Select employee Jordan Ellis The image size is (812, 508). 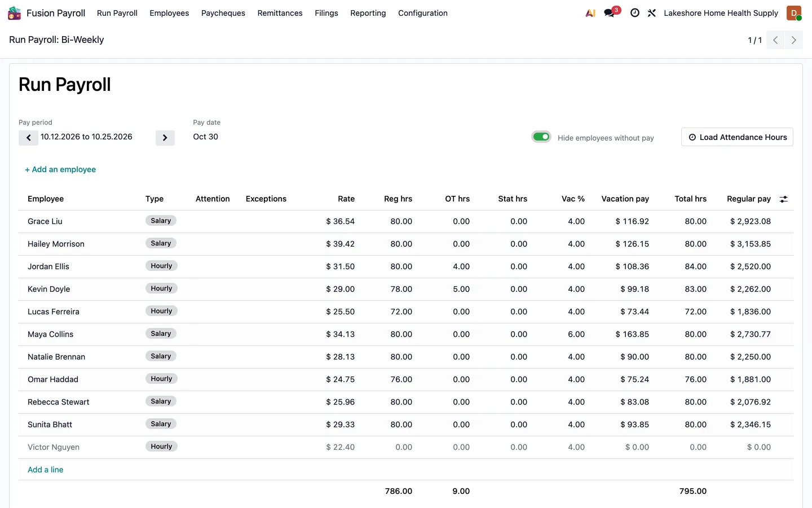click(48, 266)
